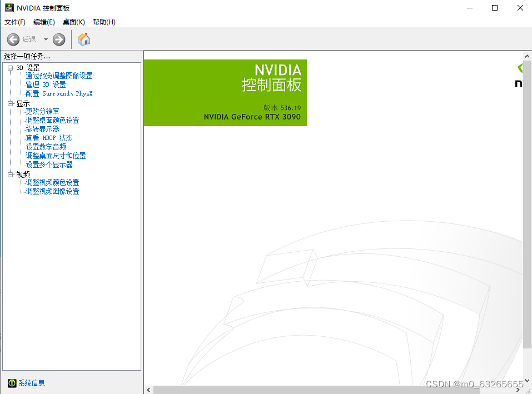This screenshot has width=532, height=394.
Task: Collapse the 显示 tree node
Action: [x=10, y=103]
